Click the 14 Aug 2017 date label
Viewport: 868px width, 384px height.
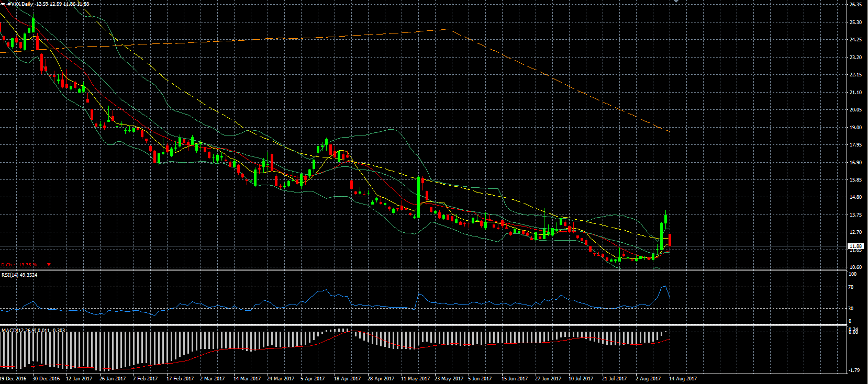point(683,378)
